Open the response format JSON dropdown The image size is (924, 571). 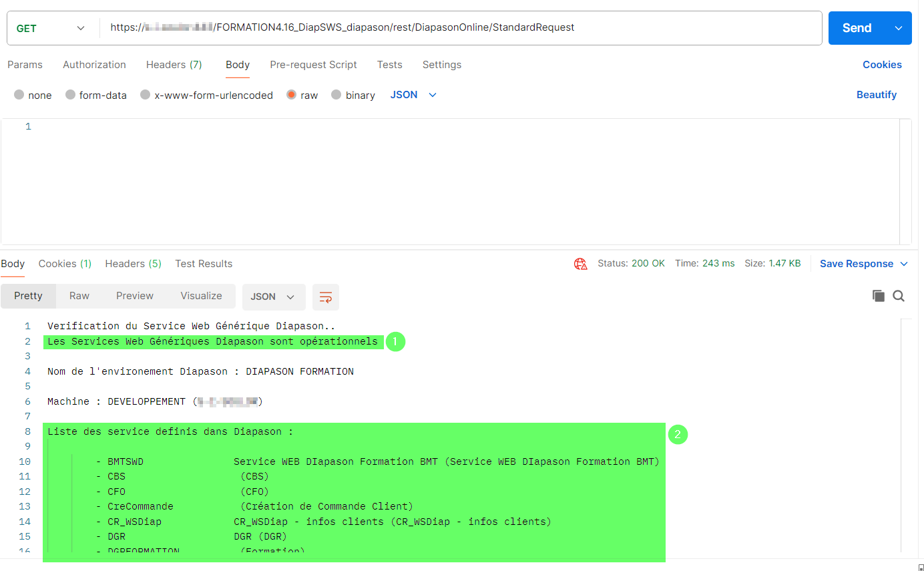[273, 297]
